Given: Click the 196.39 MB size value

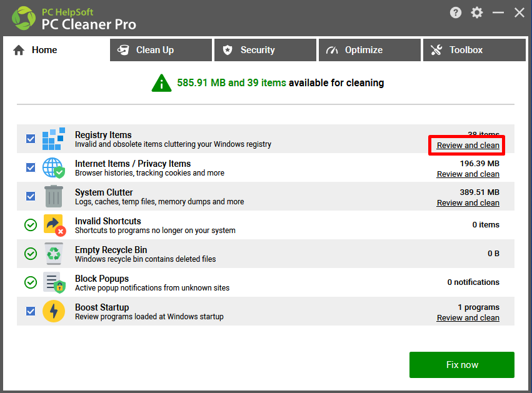Looking at the screenshot, I should (x=479, y=164).
